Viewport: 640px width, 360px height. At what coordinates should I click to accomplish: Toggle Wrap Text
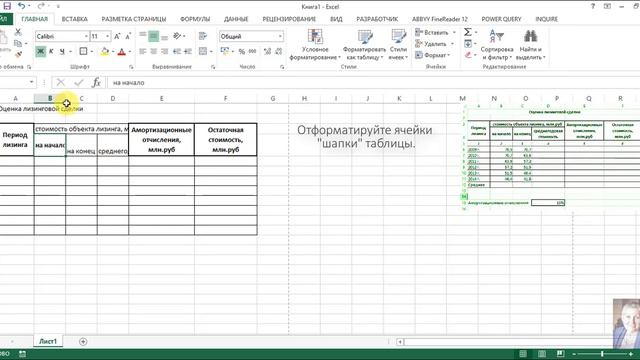coord(203,36)
